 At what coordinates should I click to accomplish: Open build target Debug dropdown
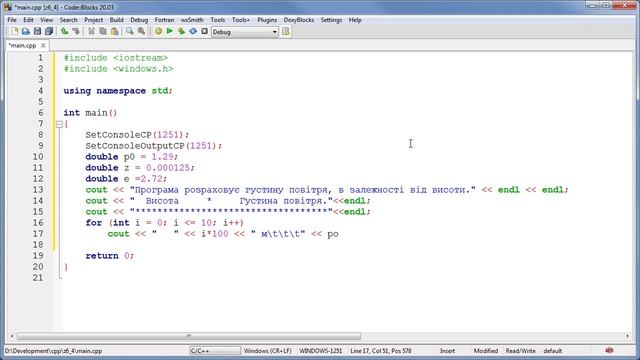click(x=245, y=32)
